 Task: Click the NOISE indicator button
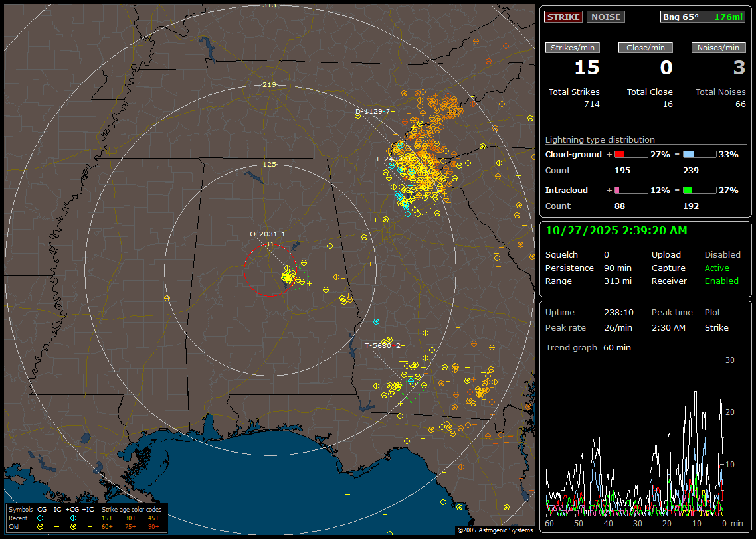(x=605, y=17)
